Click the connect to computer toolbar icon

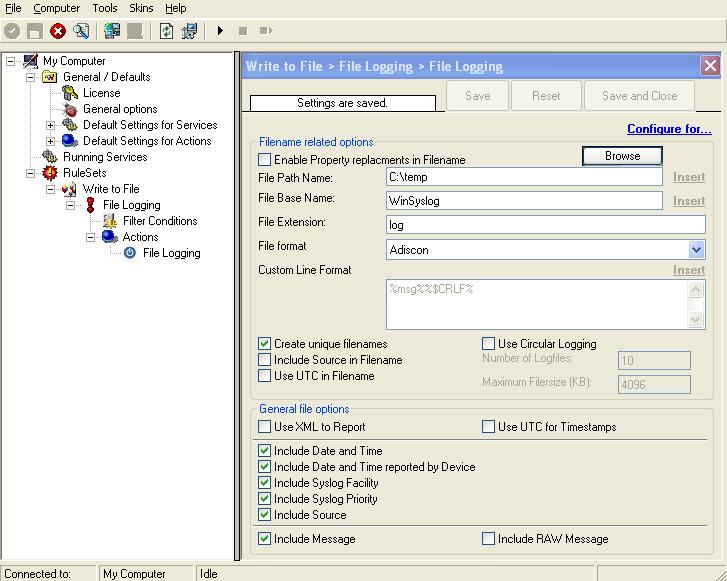[x=112, y=31]
